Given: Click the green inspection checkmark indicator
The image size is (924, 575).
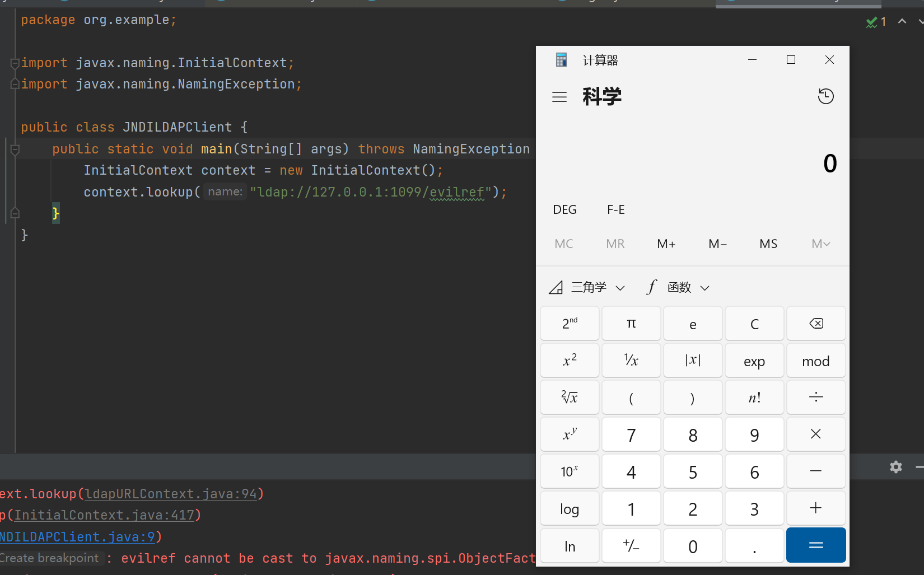Looking at the screenshot, I should [x=871, y=22].
